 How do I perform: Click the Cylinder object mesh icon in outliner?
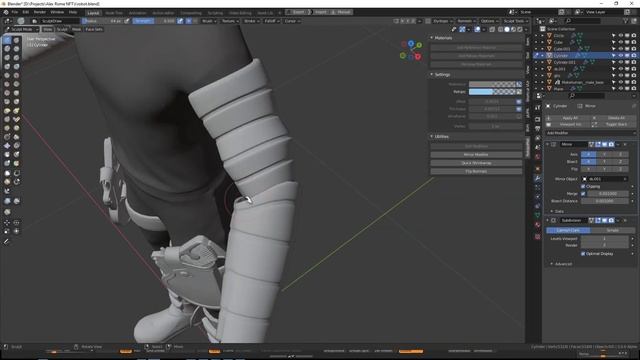549,56
